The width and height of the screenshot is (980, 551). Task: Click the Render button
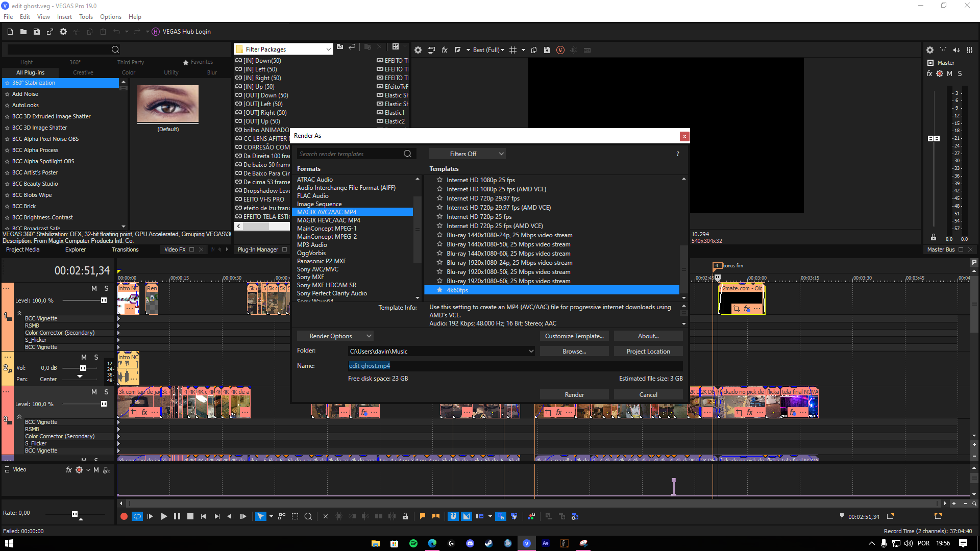tap(574, 394)
